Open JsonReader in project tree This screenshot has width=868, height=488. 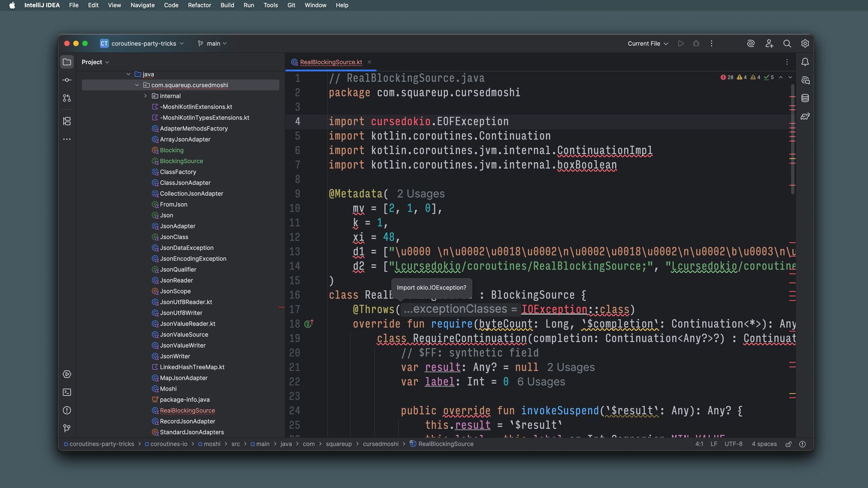point(176,280)
